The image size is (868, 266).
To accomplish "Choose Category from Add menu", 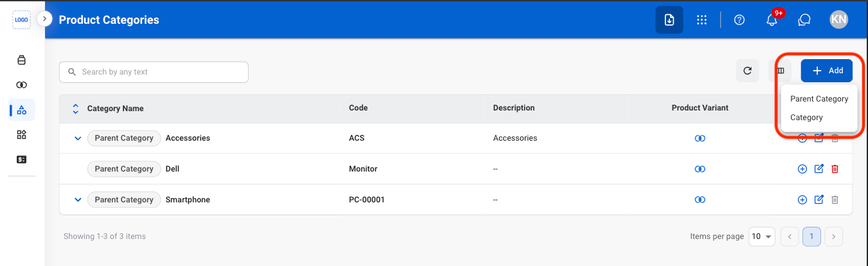I will tap(806, 118).
